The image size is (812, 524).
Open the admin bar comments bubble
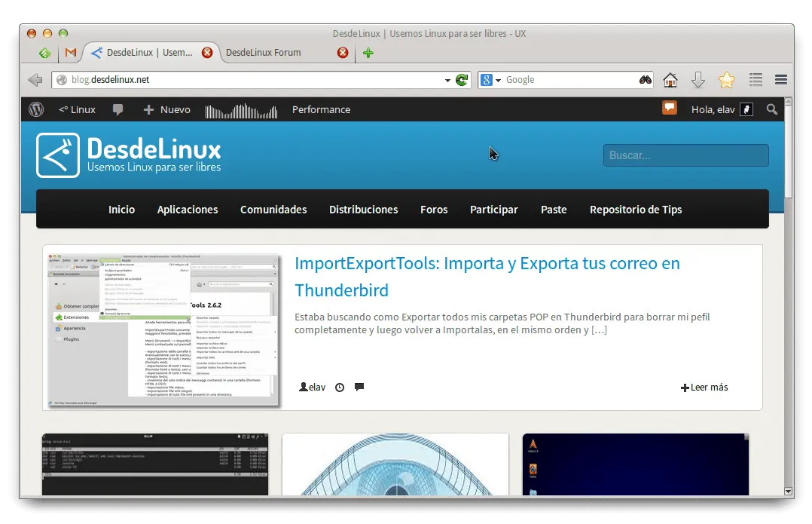point(118,110)
